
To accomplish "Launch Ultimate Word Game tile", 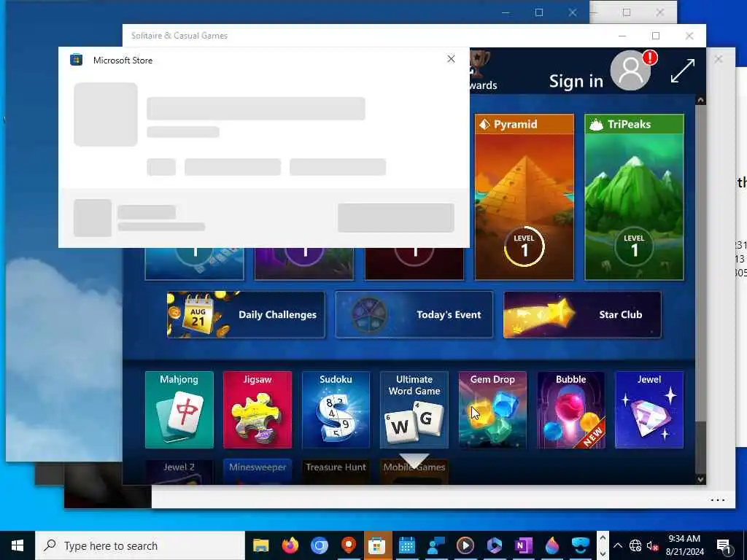I will [x=414, y=410].
